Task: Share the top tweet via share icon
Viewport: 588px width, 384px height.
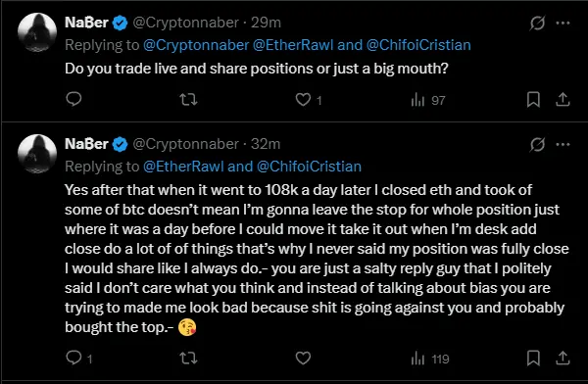Action: tap(563, 99)
